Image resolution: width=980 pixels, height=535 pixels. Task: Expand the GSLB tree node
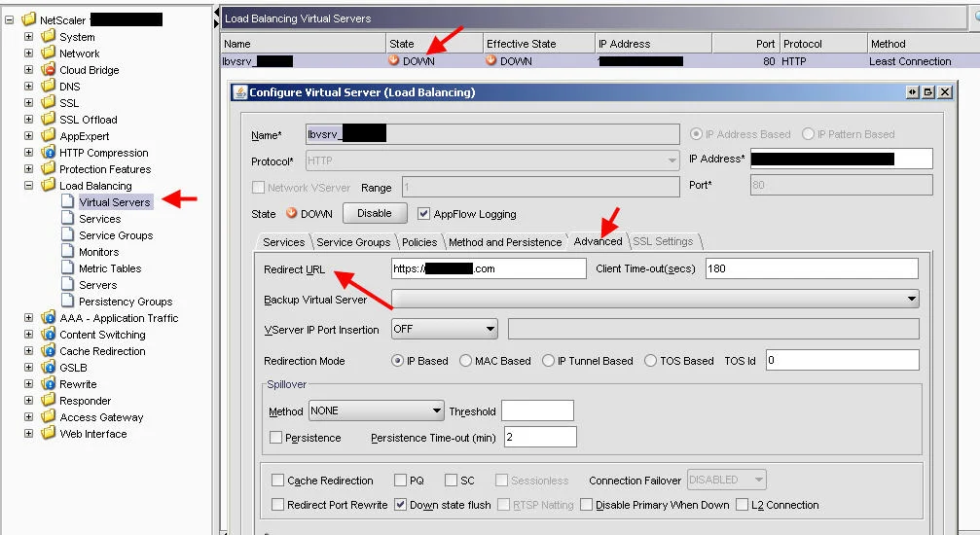click(28, 367)
